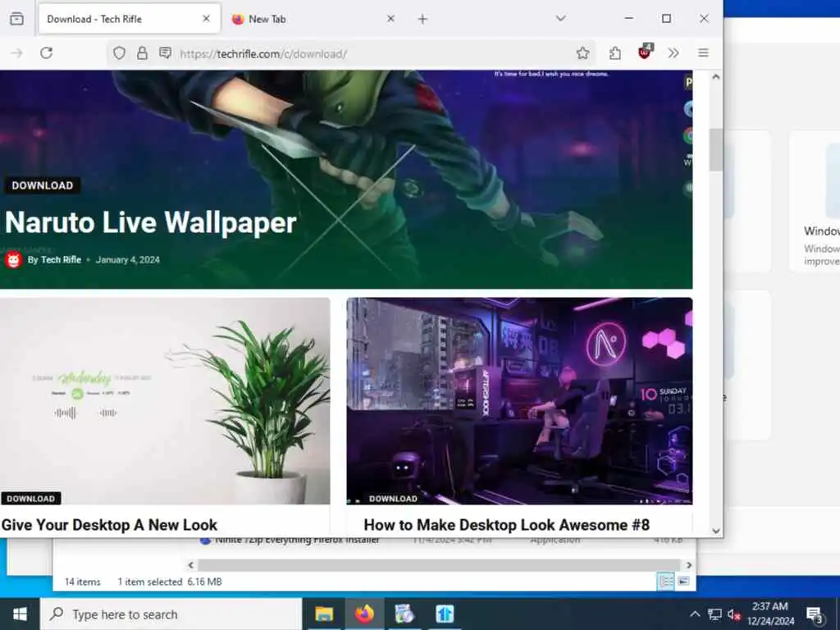Click the January 4, 2024 date
840x630 pixels.
(127, 260)
